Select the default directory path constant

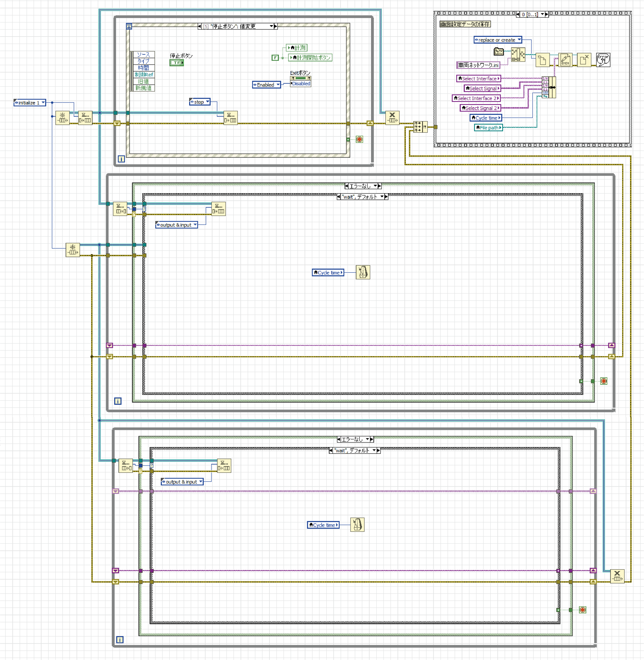(x=499, y=52)
